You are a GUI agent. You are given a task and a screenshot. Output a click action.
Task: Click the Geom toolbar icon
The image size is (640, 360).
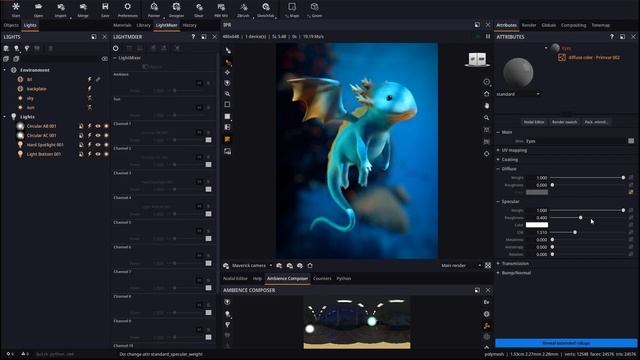314,7
